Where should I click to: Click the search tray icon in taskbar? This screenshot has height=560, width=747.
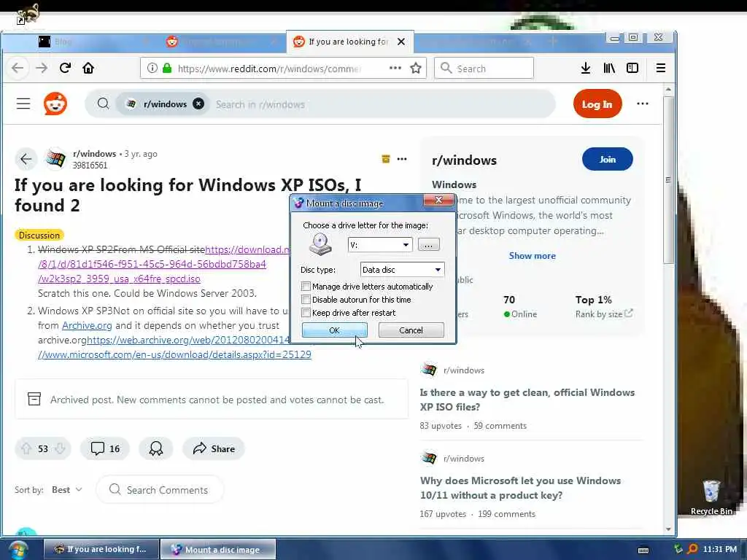[x=692, y=549]
